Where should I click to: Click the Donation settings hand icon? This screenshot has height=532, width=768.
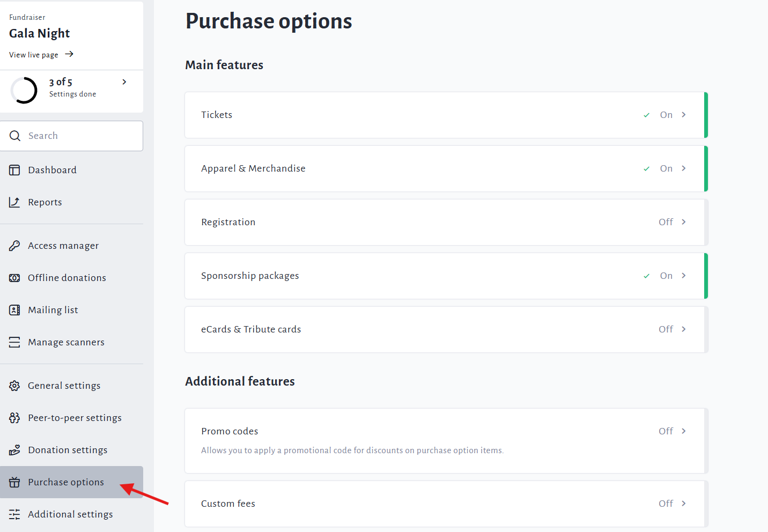tap(14, 450)
